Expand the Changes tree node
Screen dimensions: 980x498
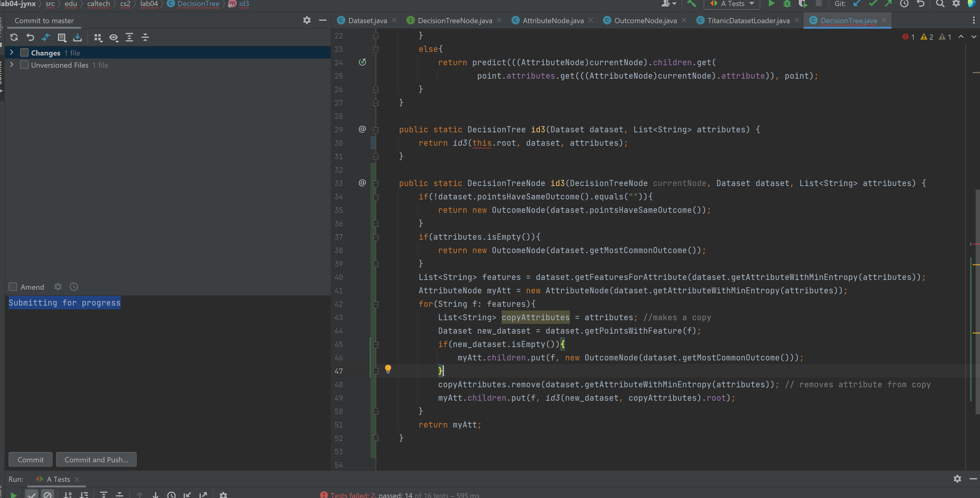pos(11,52)
